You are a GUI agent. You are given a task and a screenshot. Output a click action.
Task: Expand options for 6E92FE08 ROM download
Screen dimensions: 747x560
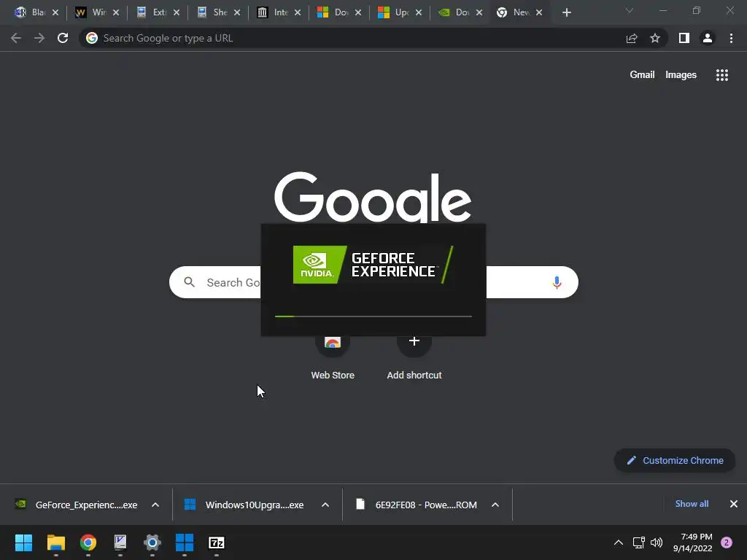point(495,505)
